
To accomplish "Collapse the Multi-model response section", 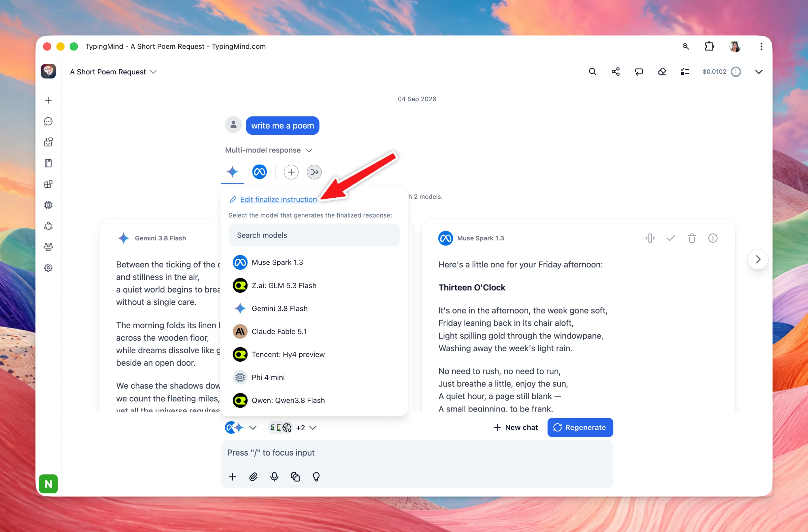I will coord(269,150).
